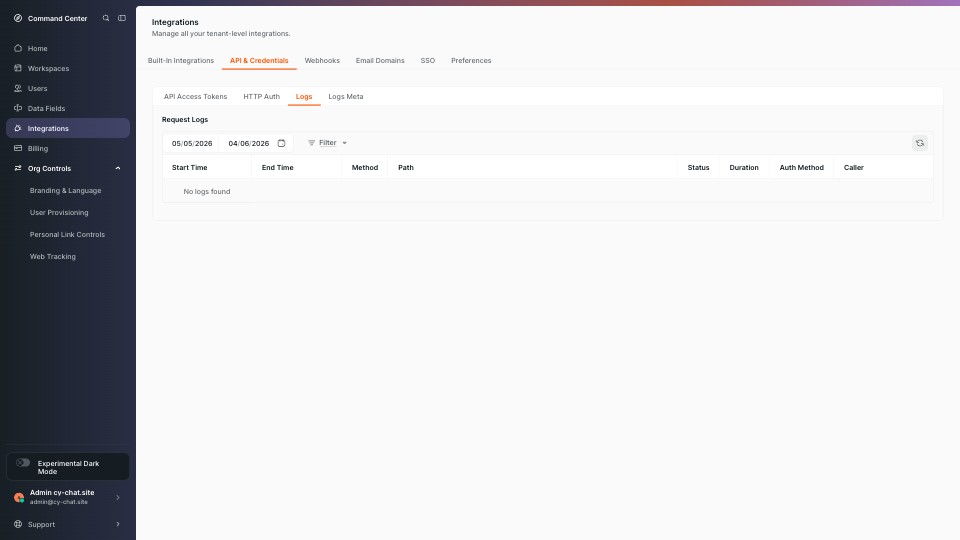Image resolution: width=960 pixels, height=540 pixels.
Task: Click the Method column header
Action: pyautogui.click(x=365, y=167)
